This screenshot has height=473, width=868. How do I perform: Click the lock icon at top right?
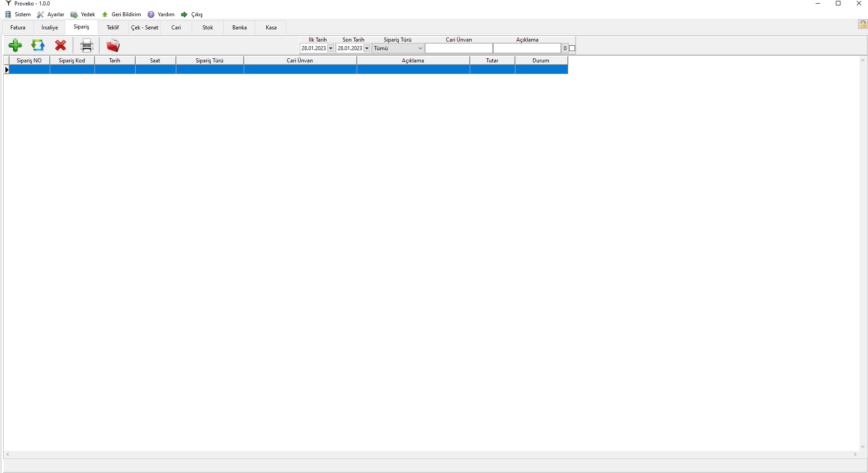pos(863,24)
